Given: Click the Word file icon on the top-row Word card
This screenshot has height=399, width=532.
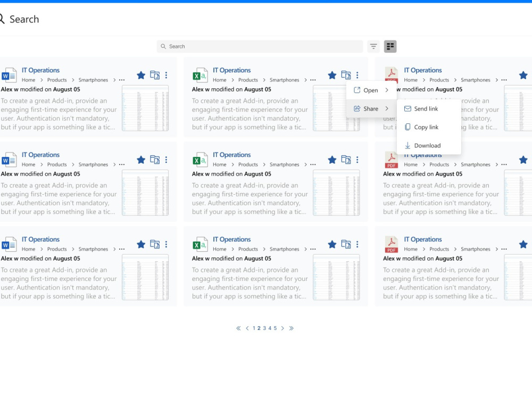Looking at the screenshot, I should (x=9, y=76).
